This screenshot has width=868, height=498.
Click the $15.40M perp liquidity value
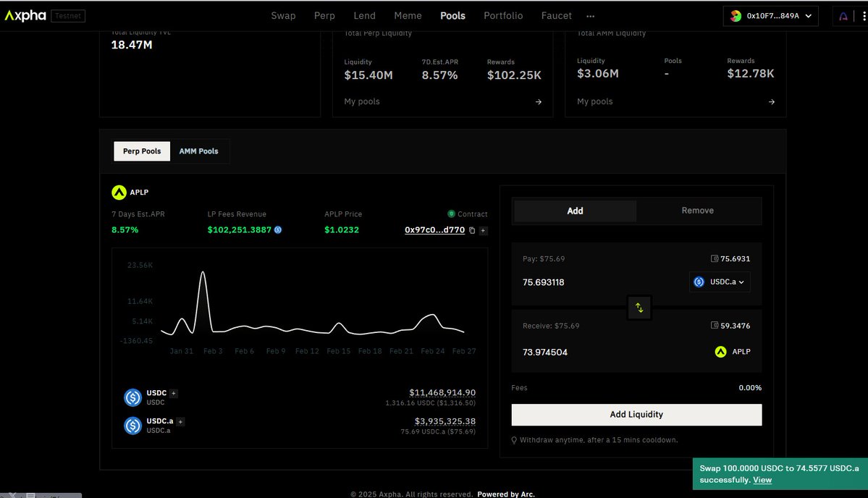[368, 75]
